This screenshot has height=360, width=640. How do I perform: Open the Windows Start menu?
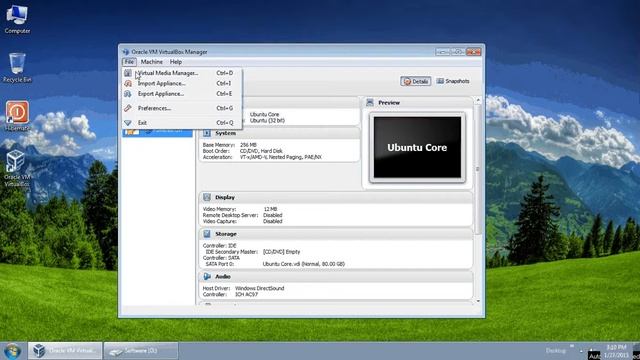(x=12, y=351)
